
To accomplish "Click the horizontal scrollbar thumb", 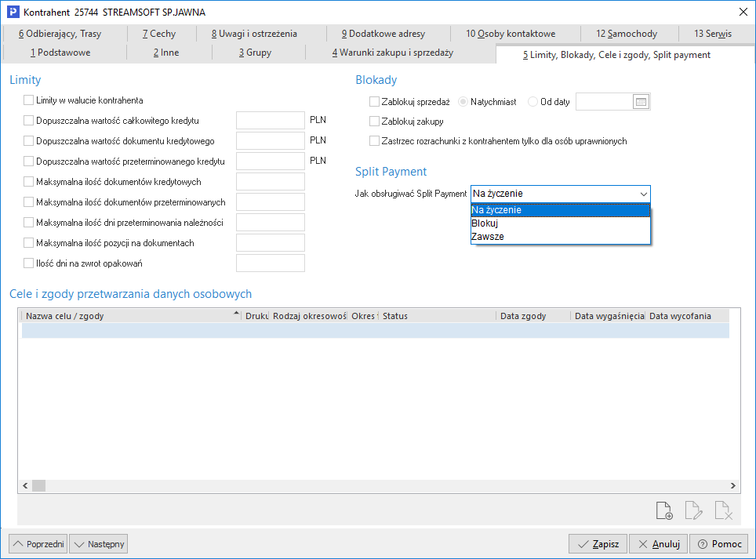I will pyautogui.click(x=38, y=486).
